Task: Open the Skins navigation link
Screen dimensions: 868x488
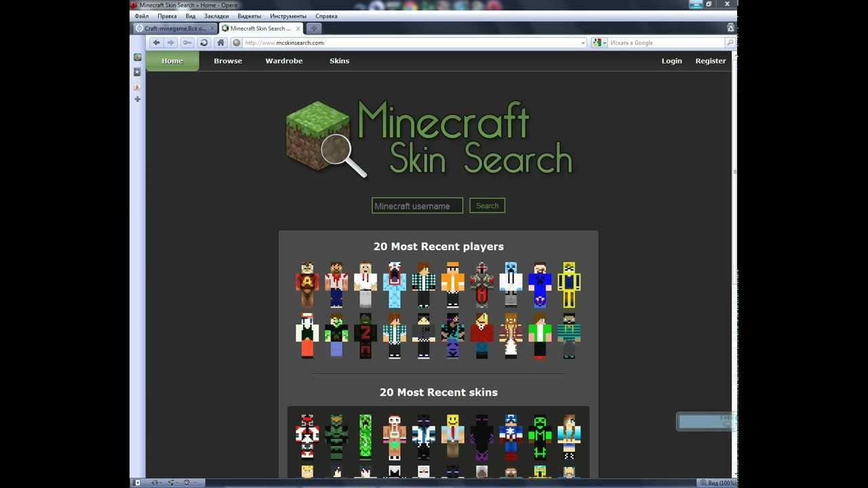Action: 339,61
